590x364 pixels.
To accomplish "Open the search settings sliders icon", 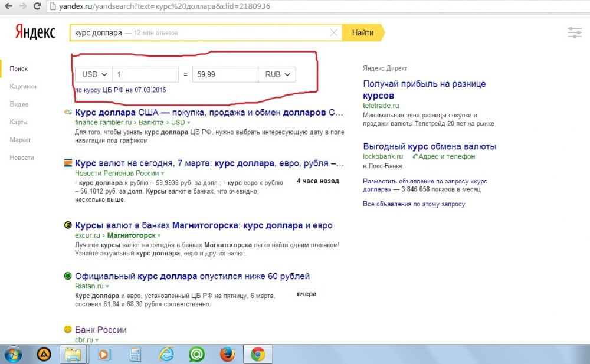I will point(574,32).
